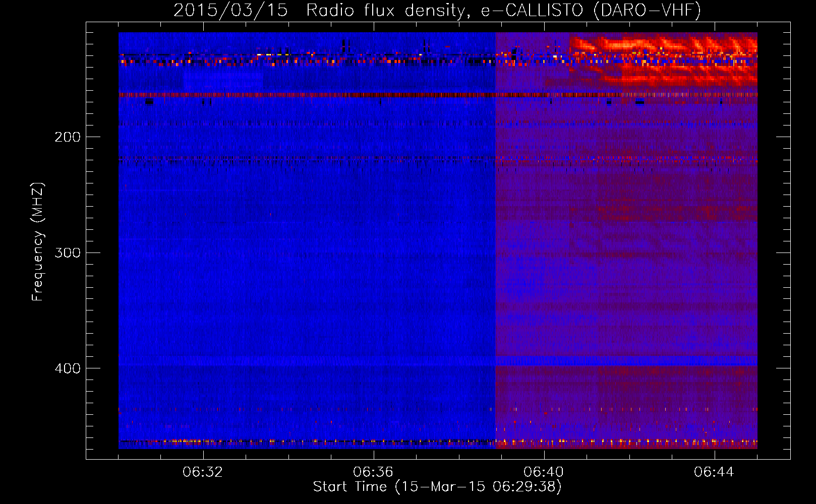This screenshot has width=816, height=504.
Task: Click the 06:32 time tick label
Action: 203,472
